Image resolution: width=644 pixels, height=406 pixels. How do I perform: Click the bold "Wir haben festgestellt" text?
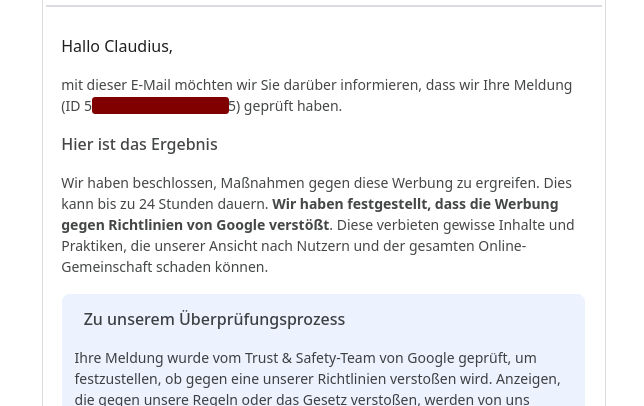350,204
